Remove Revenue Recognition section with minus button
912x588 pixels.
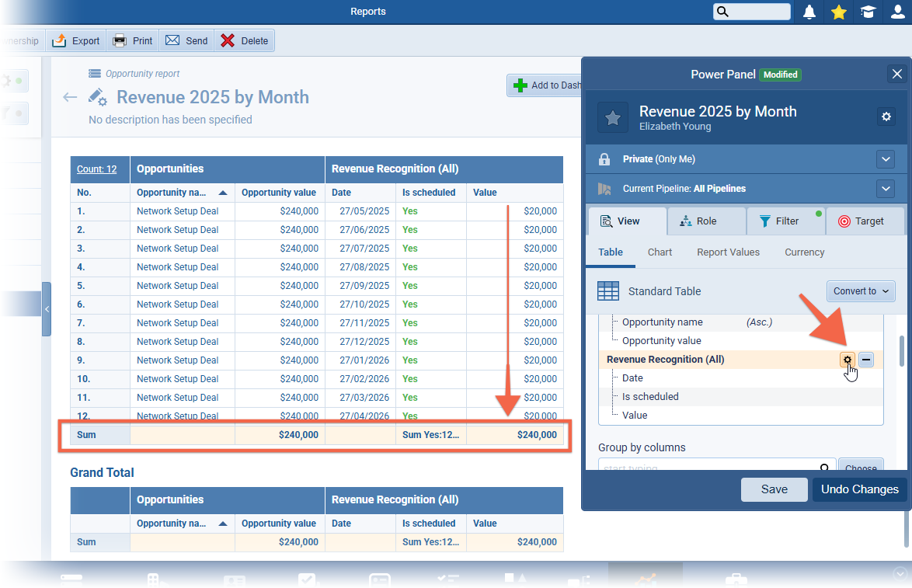[866, 360]
